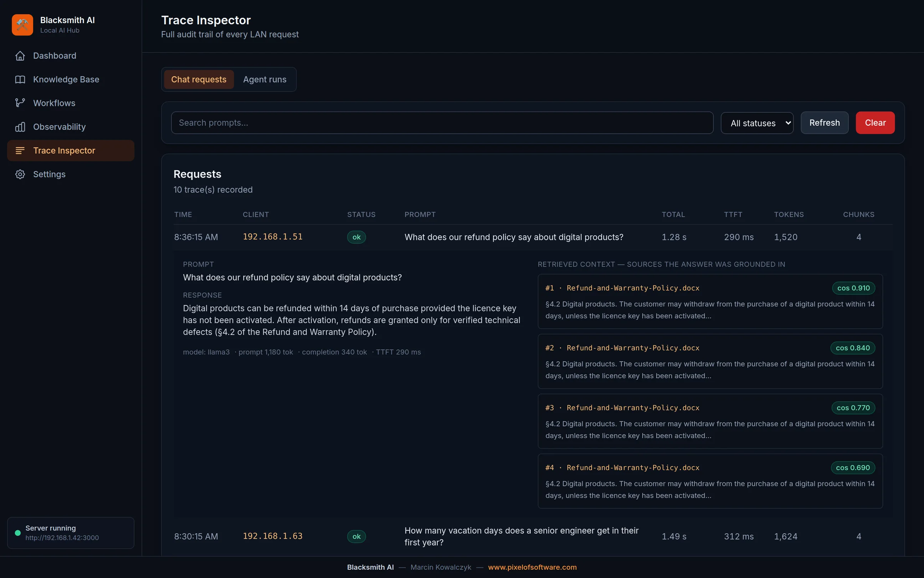Viewport: 924px width, 578px height.
Task: Go to Knowledge Base
Action: (70, 79)
